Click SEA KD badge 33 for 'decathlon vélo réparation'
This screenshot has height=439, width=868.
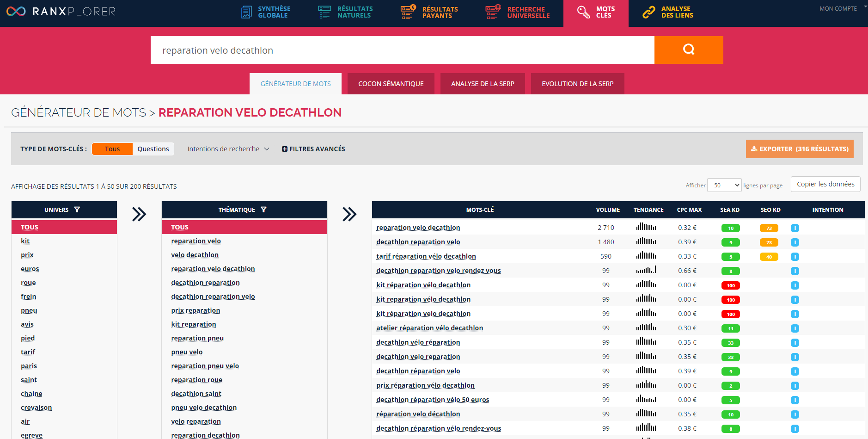click(x=731, y=343)
